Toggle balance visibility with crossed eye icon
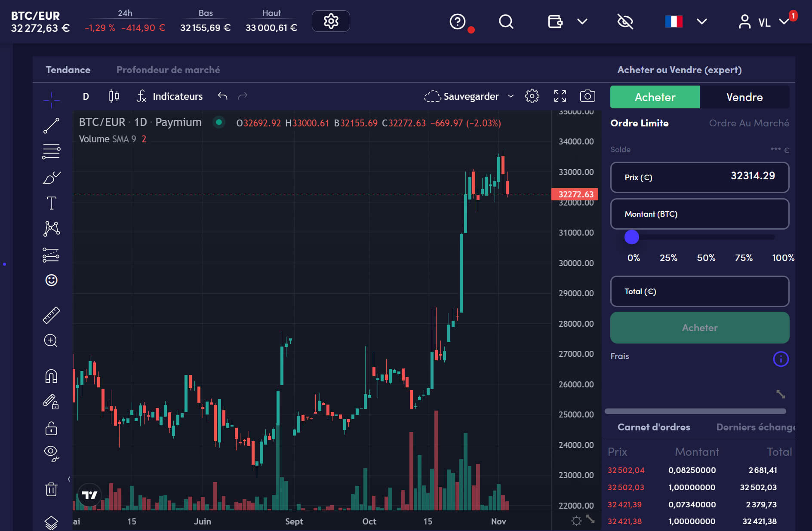The width and height of the screenshot is (812, 531). click(x=625, y=21)
